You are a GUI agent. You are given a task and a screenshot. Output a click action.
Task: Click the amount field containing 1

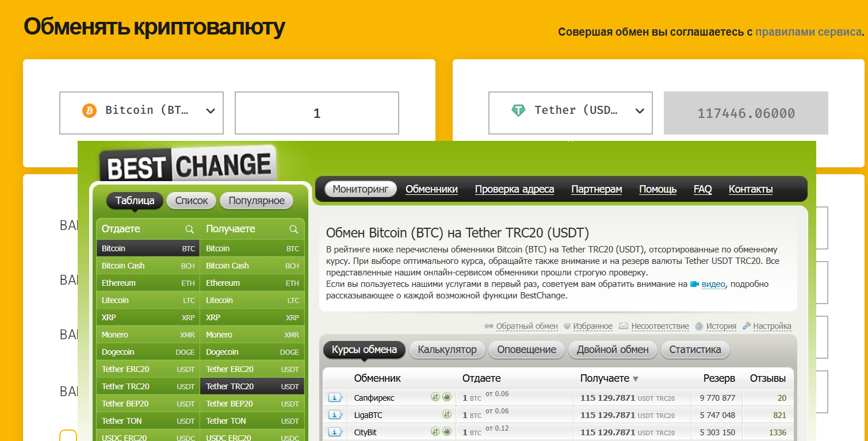click(x=317, y=113)
